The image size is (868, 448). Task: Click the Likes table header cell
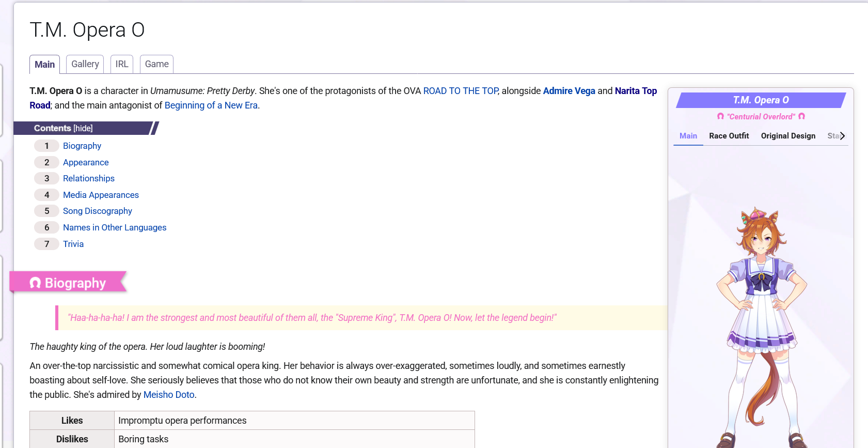point(72,421)
